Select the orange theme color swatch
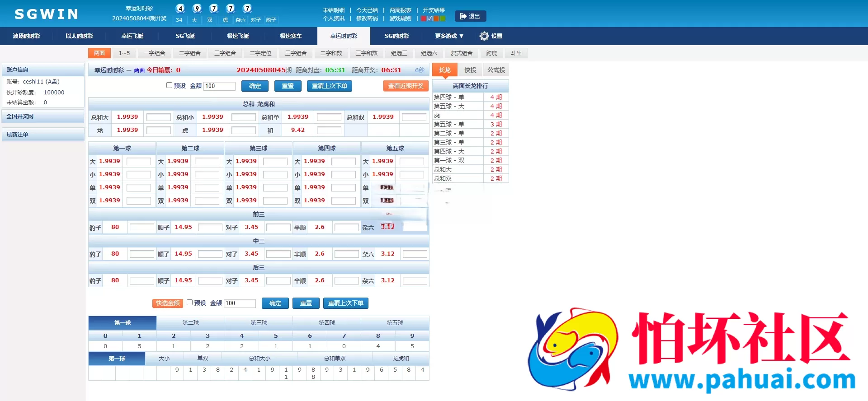 point(436,19)
